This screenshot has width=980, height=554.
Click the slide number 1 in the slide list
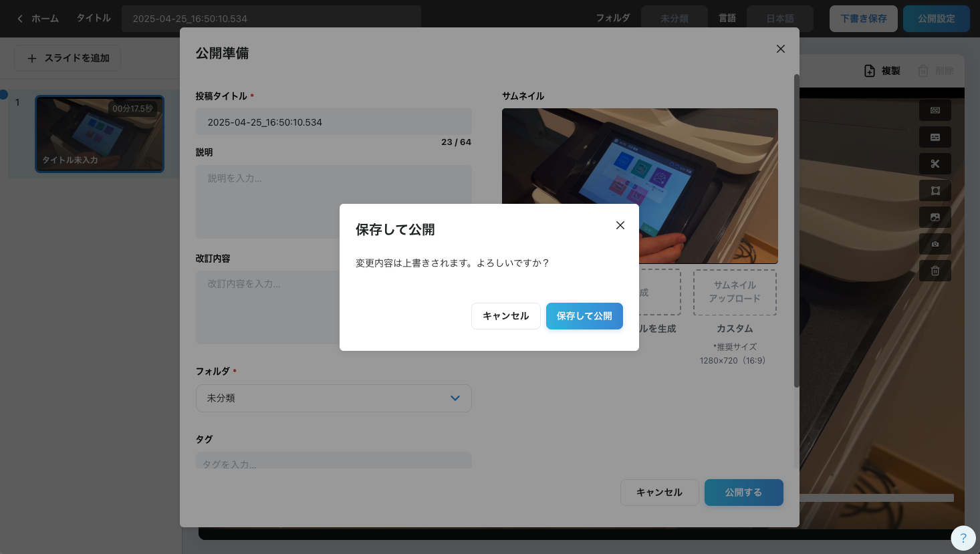pos(17,102)
